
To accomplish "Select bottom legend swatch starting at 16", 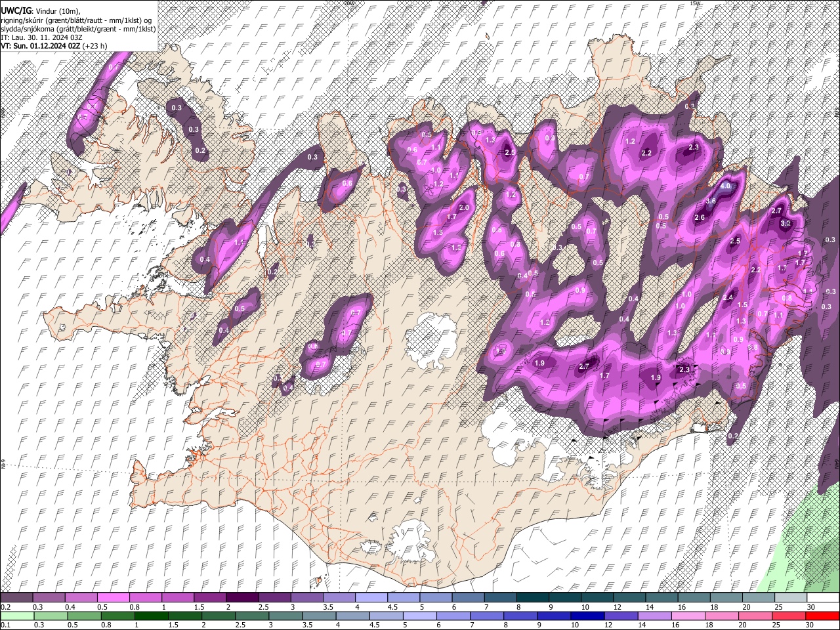I will pos(688,616).
